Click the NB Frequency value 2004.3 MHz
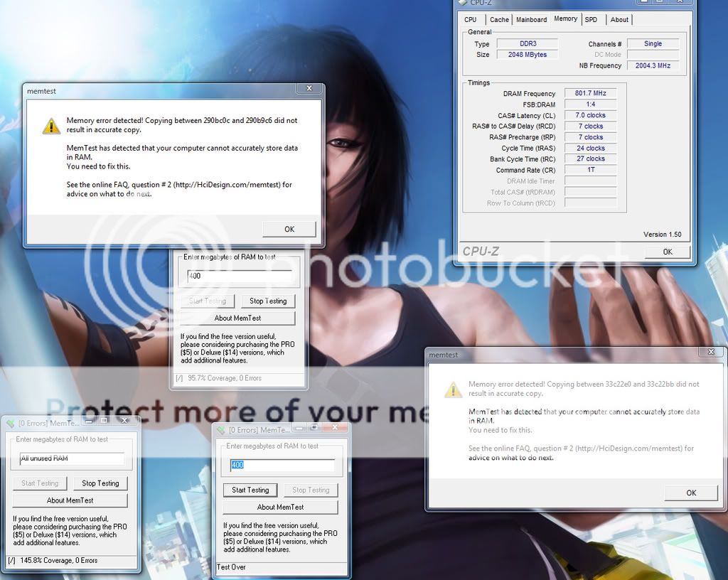The height and width of the screenshot is (580, 728). [x=653, y=66]
